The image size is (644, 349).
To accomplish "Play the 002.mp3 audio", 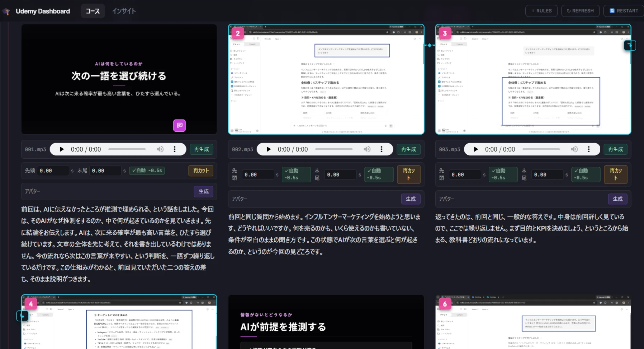I will (269, 149).
